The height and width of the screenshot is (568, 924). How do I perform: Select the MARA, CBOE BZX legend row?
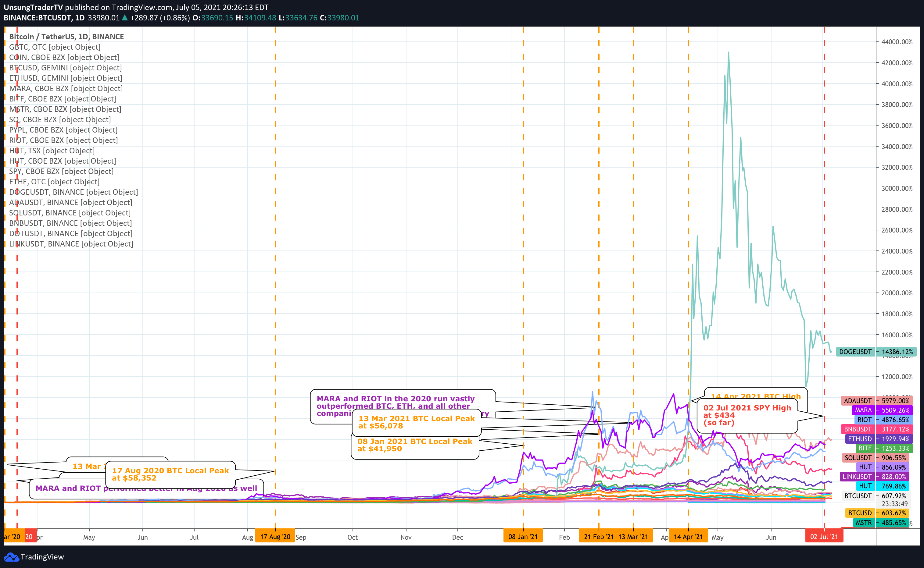click(66, 89)
